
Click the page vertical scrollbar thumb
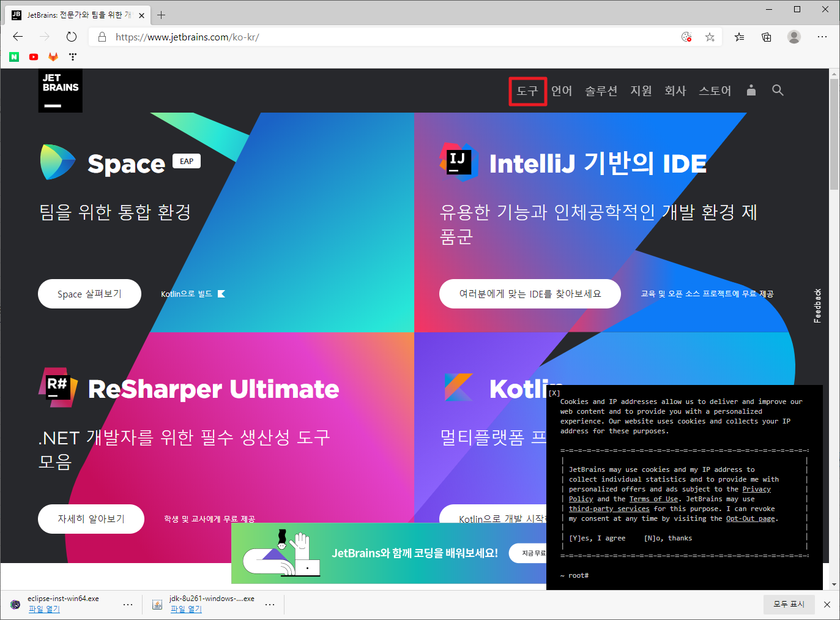pyautogui.click(x=834, y=135)
